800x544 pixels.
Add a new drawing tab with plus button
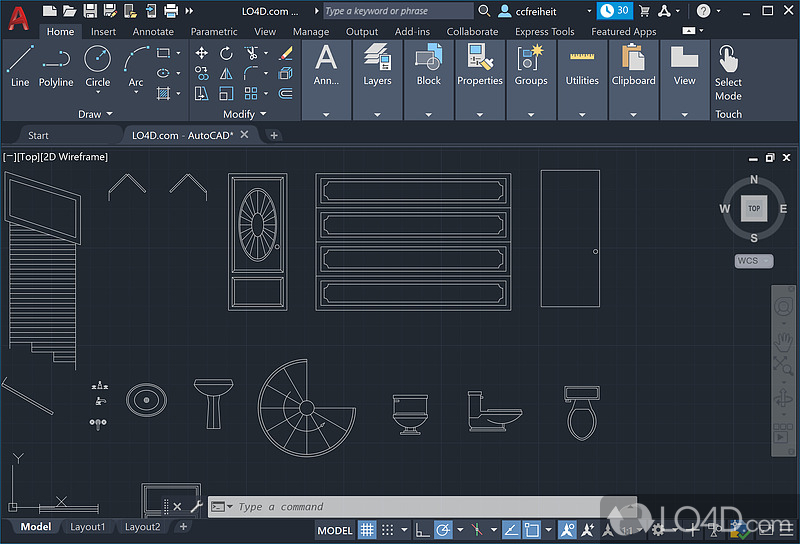(x=274, y=135)
